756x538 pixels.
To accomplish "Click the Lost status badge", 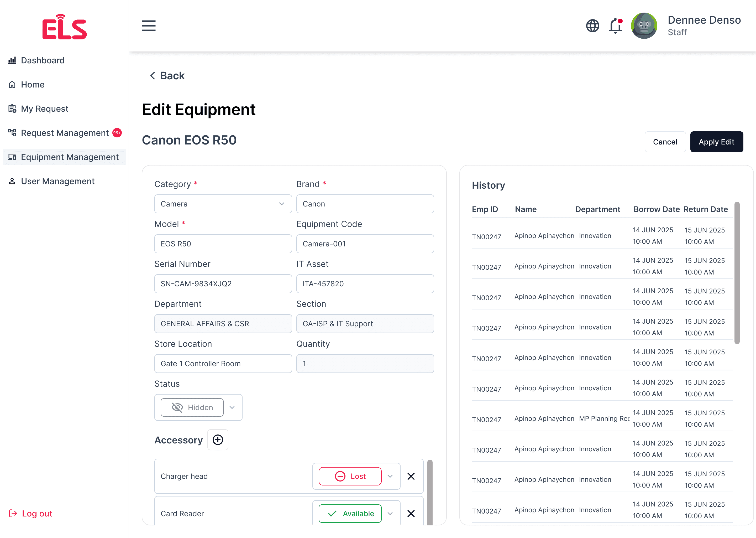I will (x=350, y=476).
